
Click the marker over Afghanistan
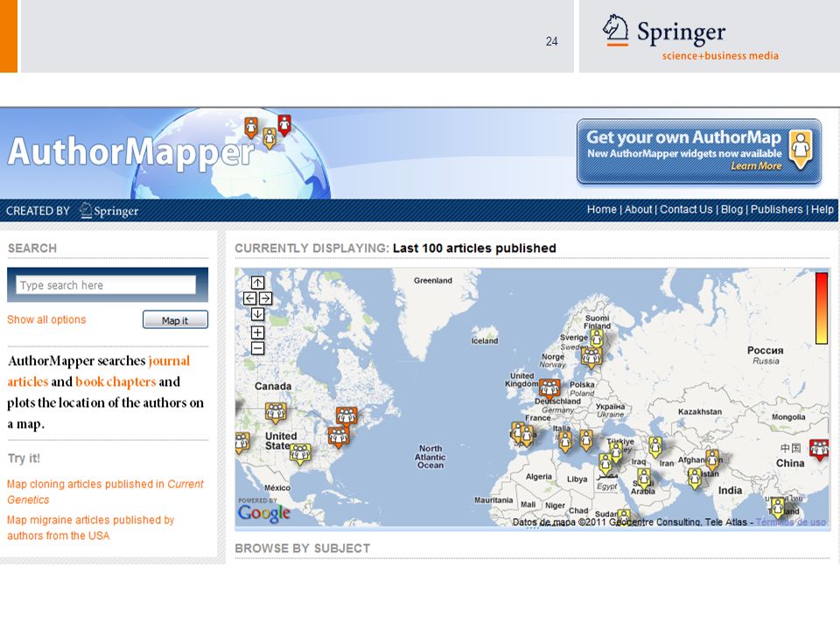pyautogui.click(x=712, y=459)
